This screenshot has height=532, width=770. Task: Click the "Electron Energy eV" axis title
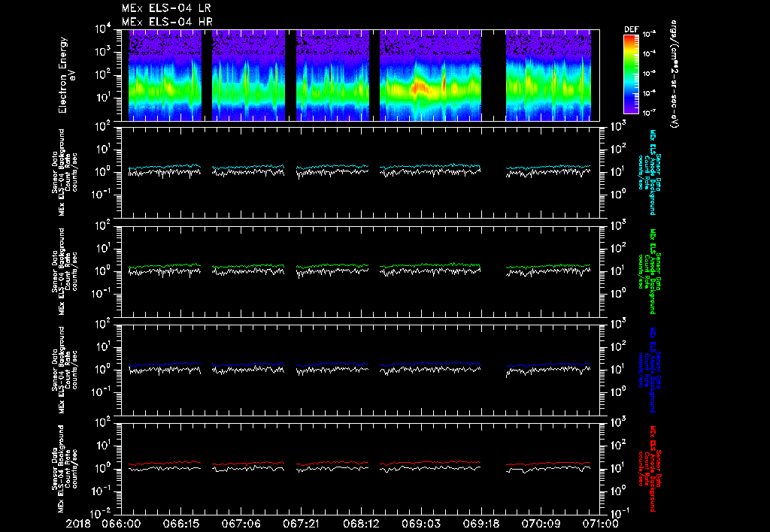click(67, 75)
